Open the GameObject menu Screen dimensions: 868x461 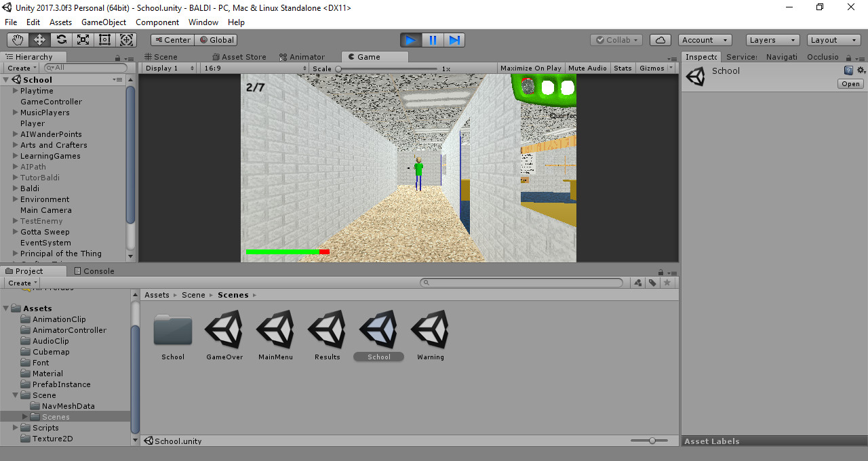pos(103,22)
